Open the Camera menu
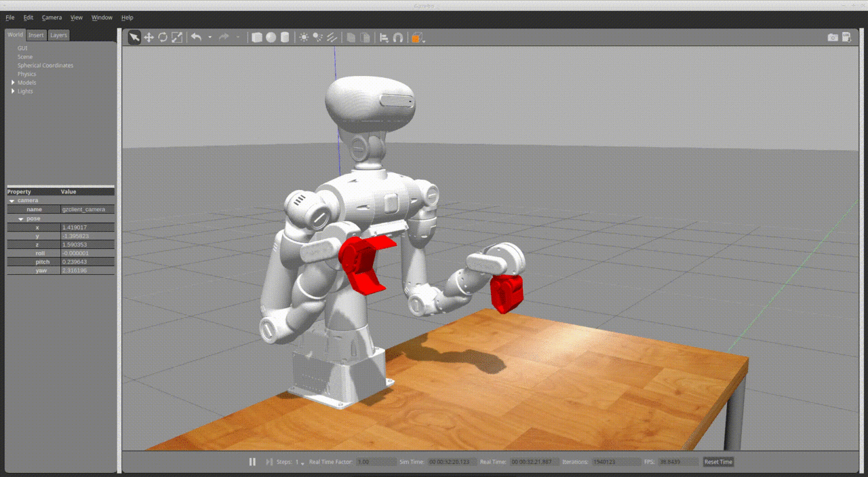This screenshot has width=868, height=477. (x=52, y=18)
